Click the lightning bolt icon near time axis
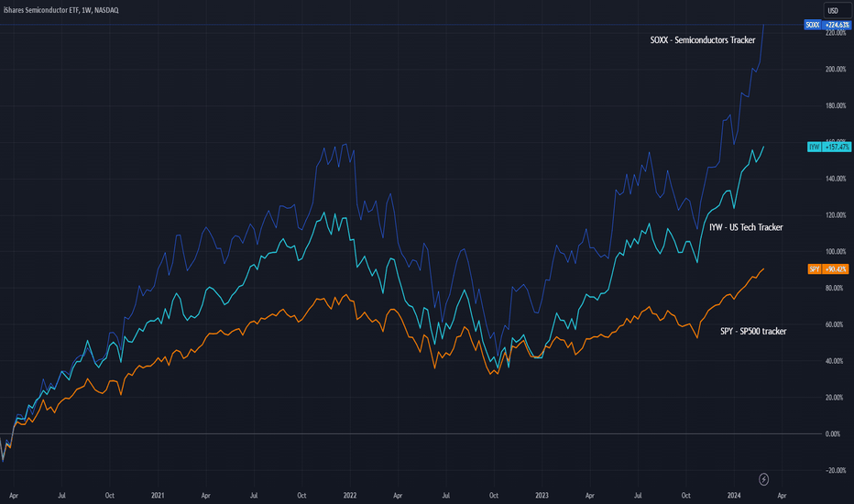Image resolution: width=854 pixels, height=504 pixels. pos(763,479)
